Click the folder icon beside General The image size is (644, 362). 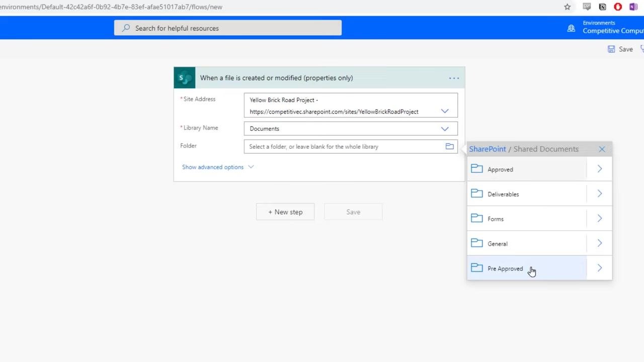pos(476,243)
